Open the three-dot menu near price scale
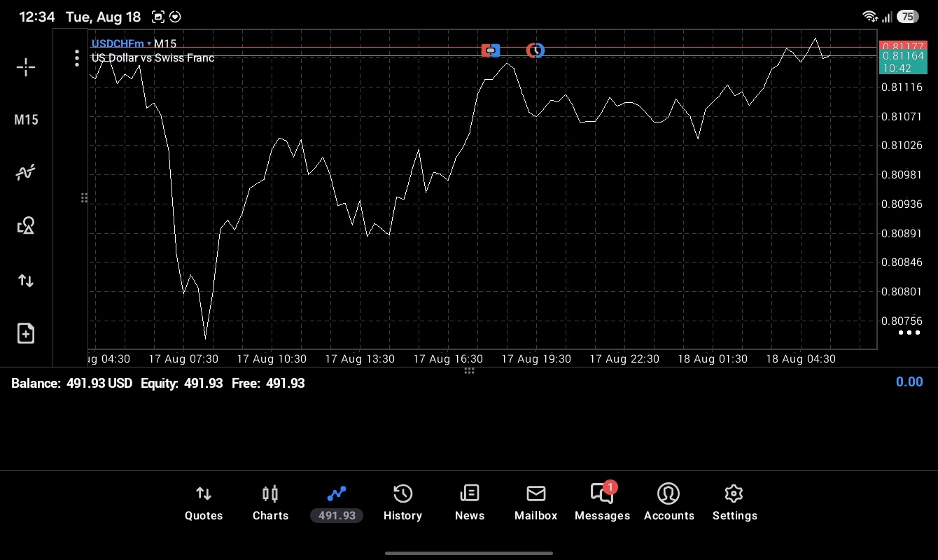This screenshot has height=560, width=938. coord(909,332)
